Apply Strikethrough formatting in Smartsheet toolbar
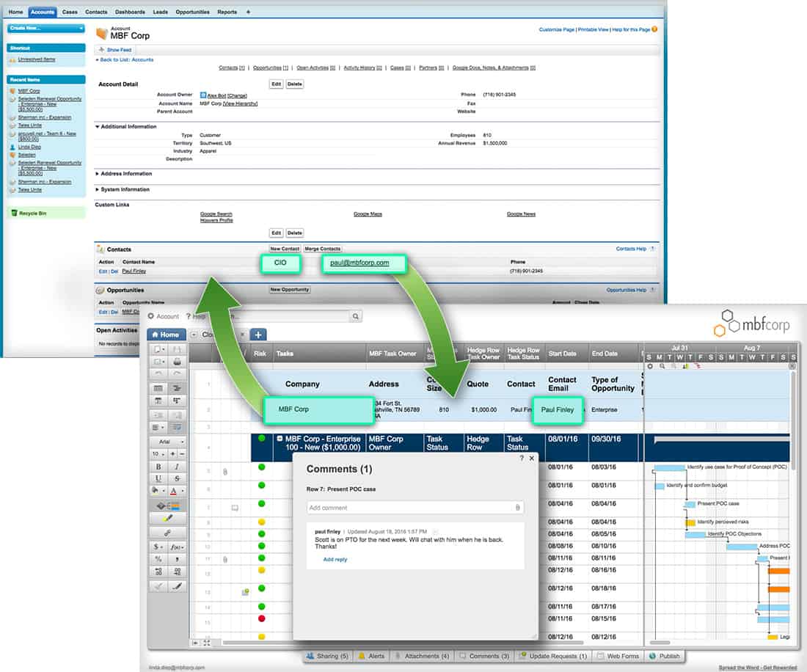 point(177,478)
